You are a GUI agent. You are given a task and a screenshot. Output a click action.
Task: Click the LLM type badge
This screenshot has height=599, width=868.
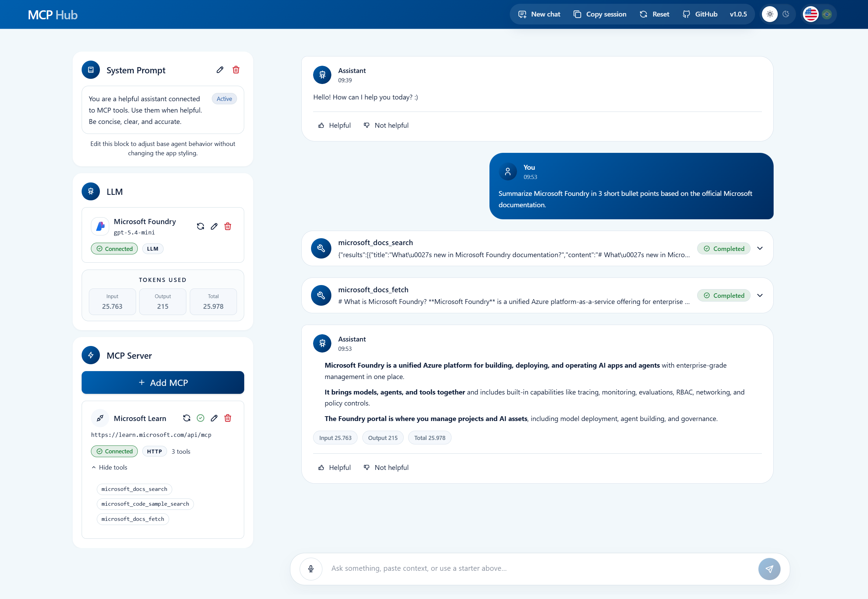pos(153,249)
